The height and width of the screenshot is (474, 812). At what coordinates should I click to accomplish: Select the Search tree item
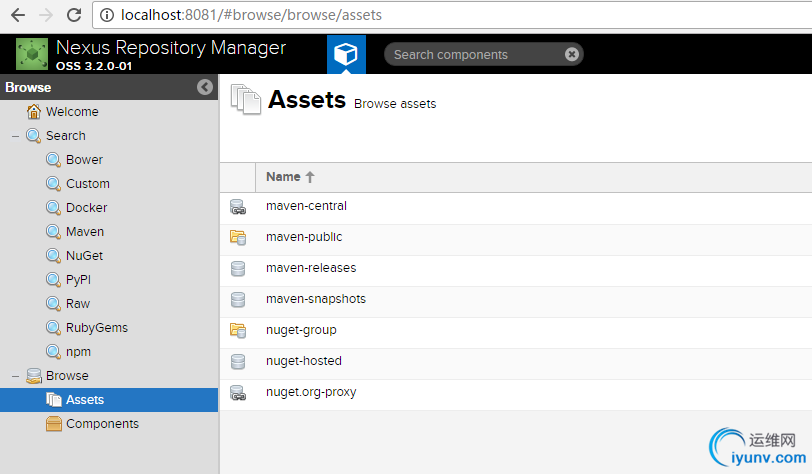65,136
